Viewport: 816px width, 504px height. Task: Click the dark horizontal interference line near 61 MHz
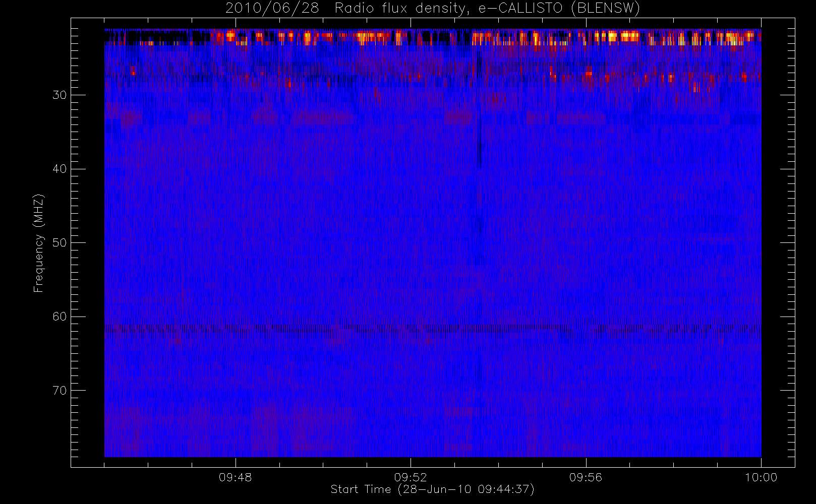tap(433, 328)
